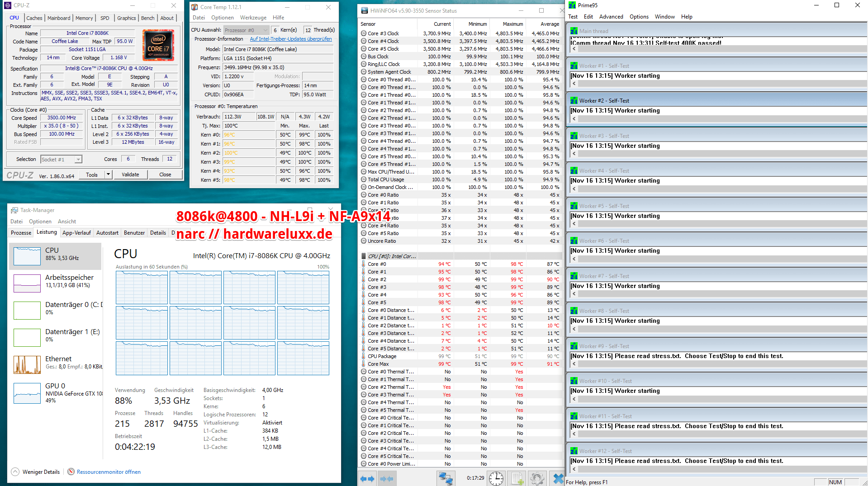Click HWiNFO collapse columns inward-arrows icon
868x486 pixels.
pyautogui.click(x=387, y=478)
